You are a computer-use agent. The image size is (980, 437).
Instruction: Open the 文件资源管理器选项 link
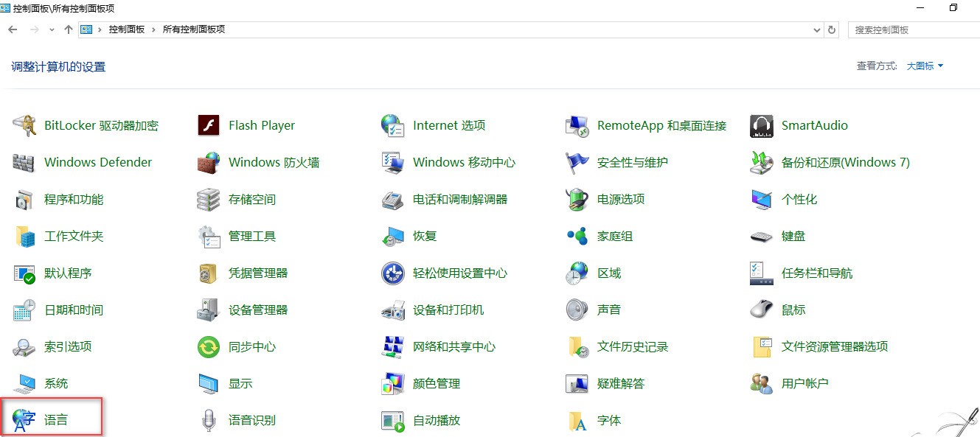[835, 347]
